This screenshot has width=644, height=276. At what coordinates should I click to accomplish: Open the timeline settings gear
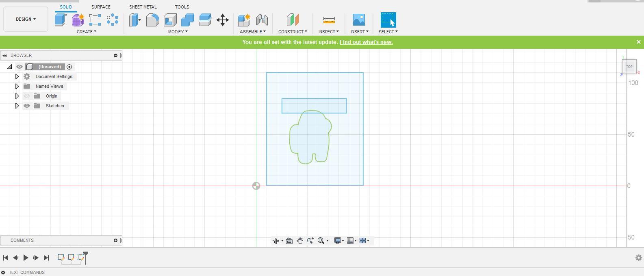[x=638, y=258]
